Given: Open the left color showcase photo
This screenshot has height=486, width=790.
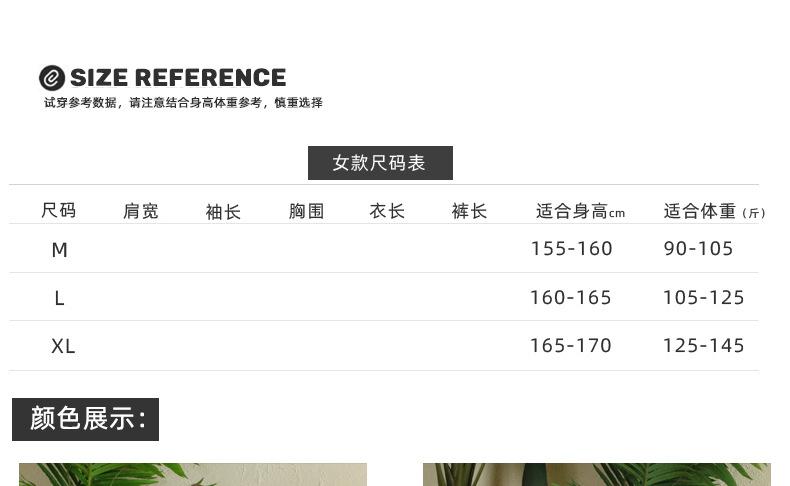Looking at the screenshot, I should click(x=193, y=474).
